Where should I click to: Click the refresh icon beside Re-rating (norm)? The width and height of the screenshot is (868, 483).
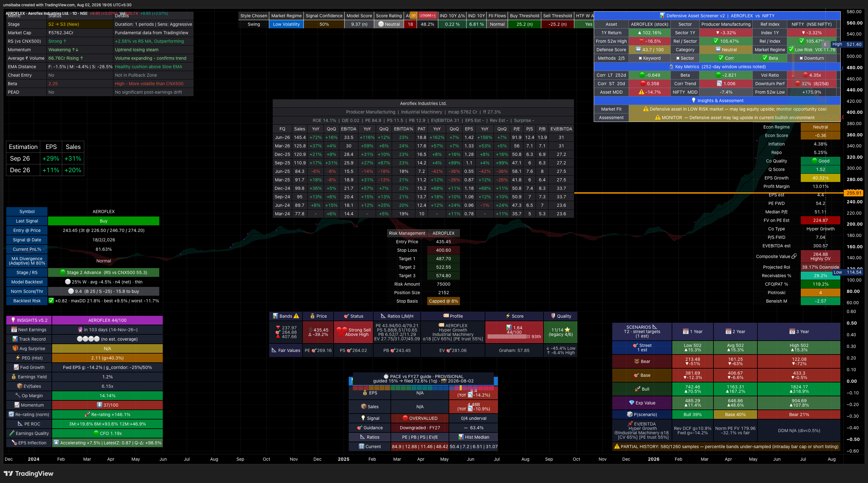11,414
